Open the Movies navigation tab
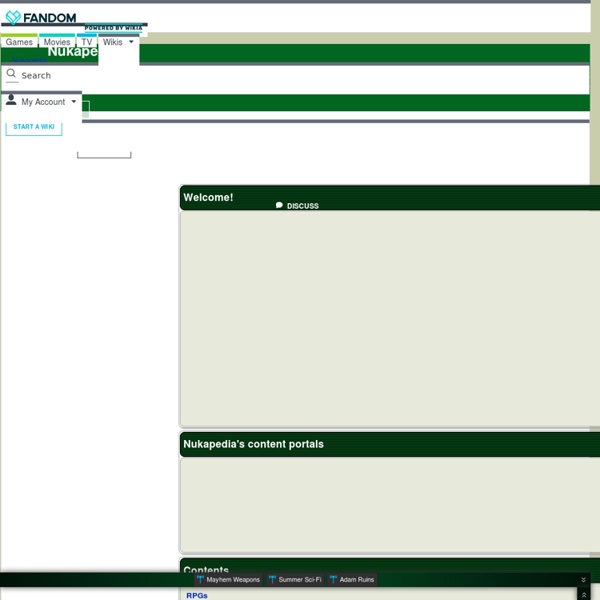 click(x=57, y=42)
